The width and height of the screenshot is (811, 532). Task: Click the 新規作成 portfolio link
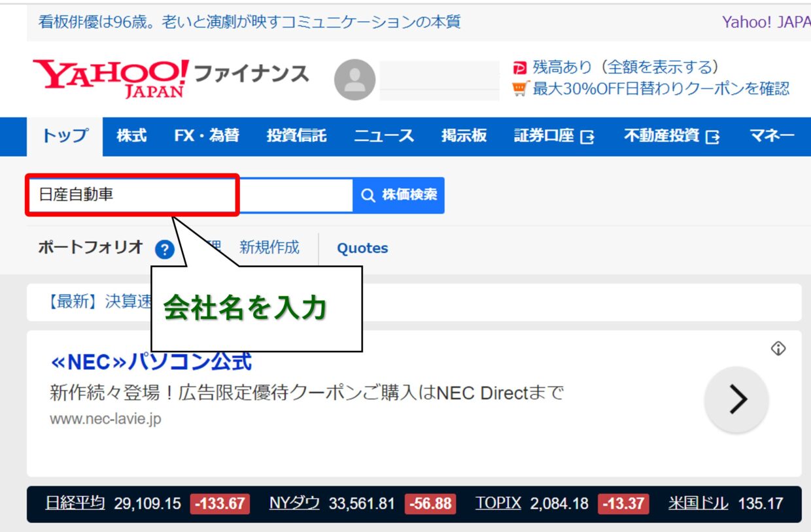tap(269, 247)
